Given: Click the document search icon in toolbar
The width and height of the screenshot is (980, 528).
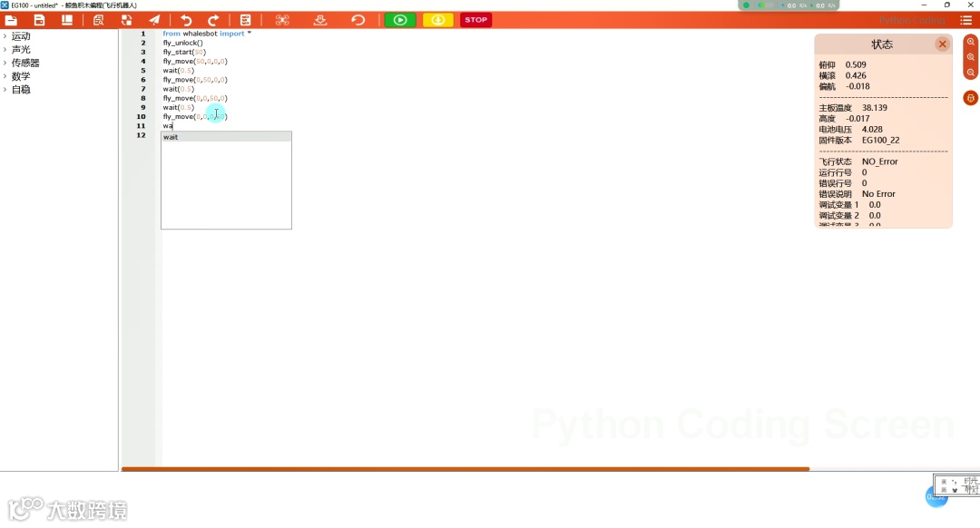Looking at the screenshot, I should 98,20.
